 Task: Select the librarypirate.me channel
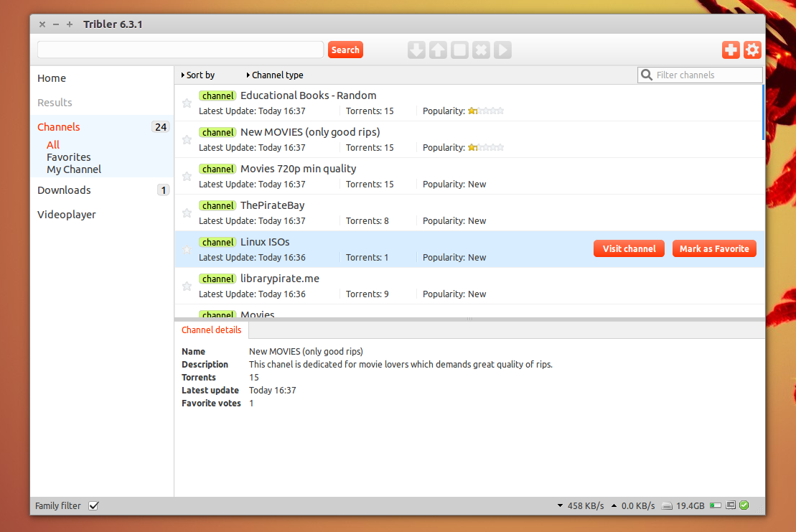click(x=469, y=286)
